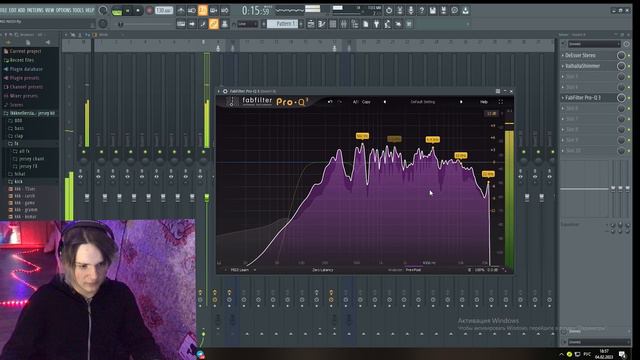Screen dimensions: 640x360
Task: Expand the clap folder in browser
Action: (19, 136)
